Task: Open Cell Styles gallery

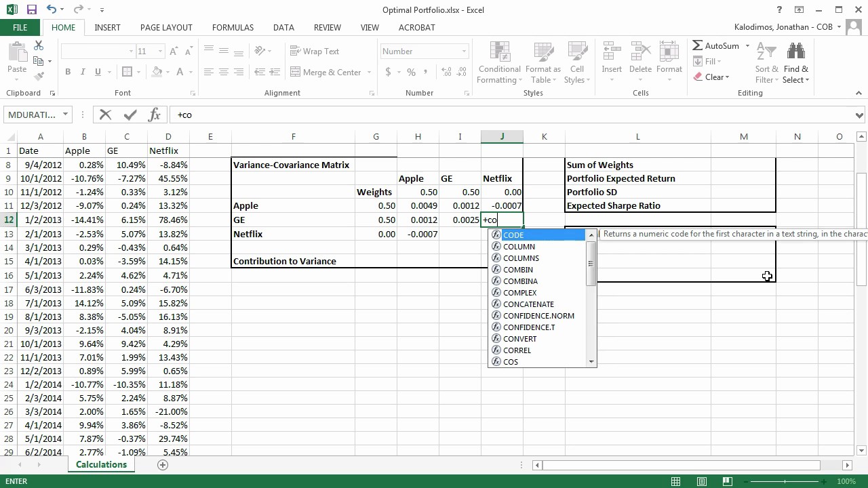Action: click(x=577, y=62)
